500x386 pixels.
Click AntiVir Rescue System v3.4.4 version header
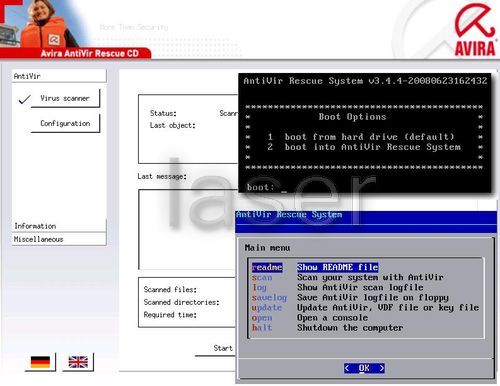365,81
